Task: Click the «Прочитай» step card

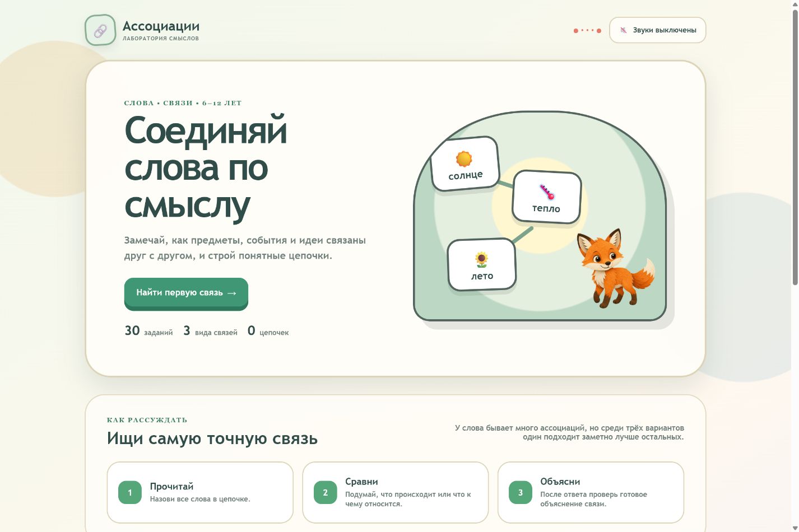Action: pos(200,492)
